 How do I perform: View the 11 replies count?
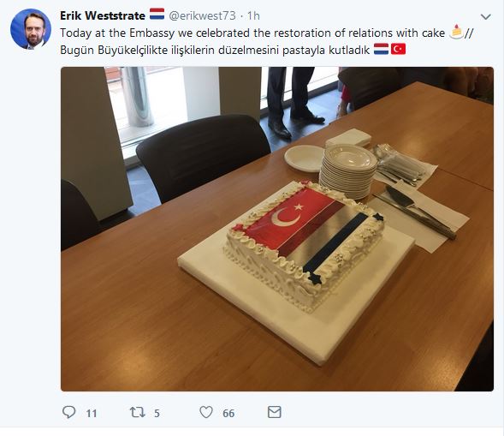click(92, 413)
